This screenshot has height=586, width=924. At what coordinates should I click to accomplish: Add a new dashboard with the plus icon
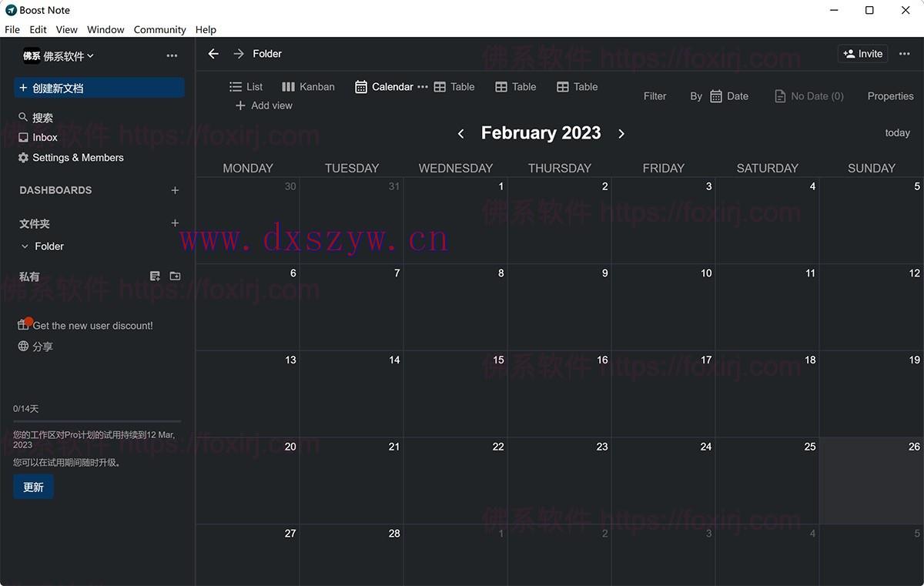175,190
